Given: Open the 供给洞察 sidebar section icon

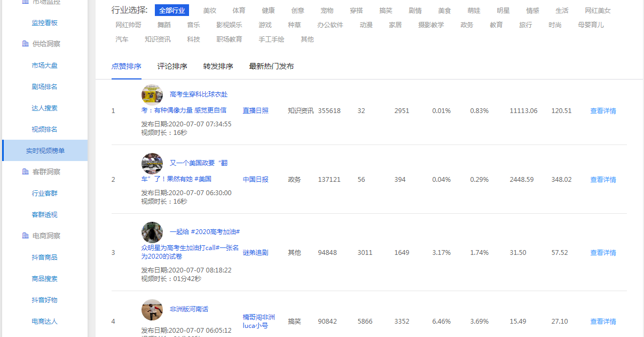Looking at the screenshot, I should pos(25,44).
